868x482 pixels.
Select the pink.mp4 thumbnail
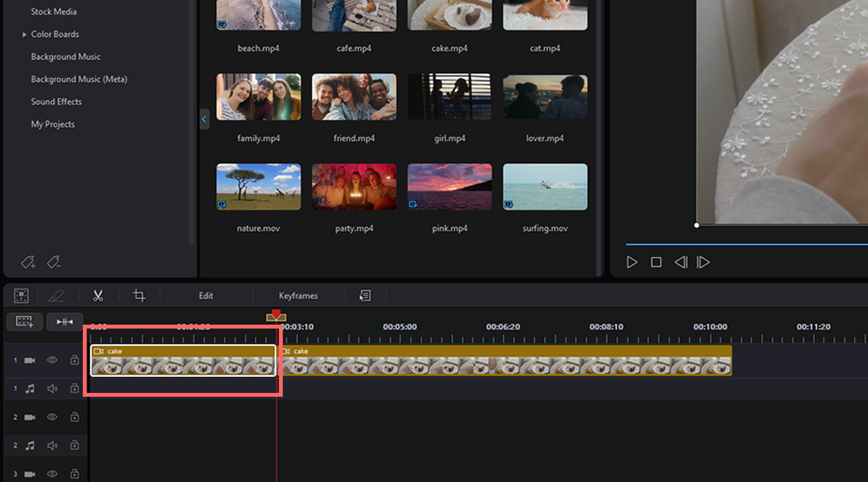(450, 187)
